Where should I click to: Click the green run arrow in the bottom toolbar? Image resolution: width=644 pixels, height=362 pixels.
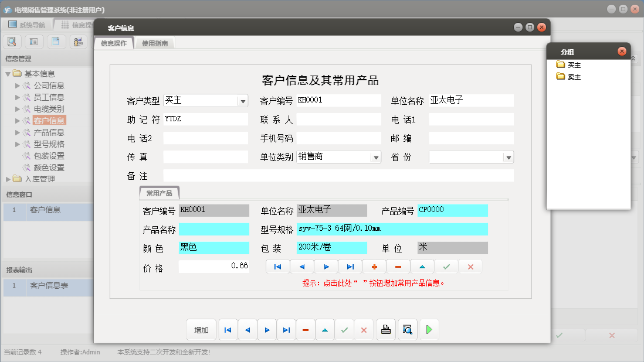click(429, 329)
